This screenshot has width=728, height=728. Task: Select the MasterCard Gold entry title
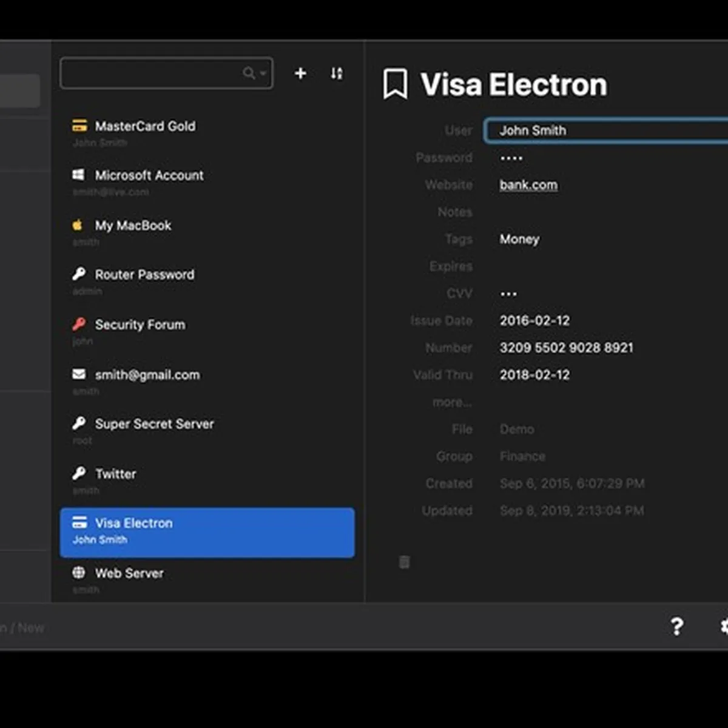[145, 126]
